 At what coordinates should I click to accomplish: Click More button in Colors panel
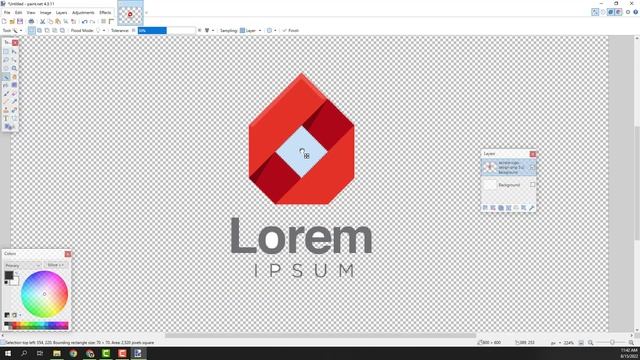56,265
